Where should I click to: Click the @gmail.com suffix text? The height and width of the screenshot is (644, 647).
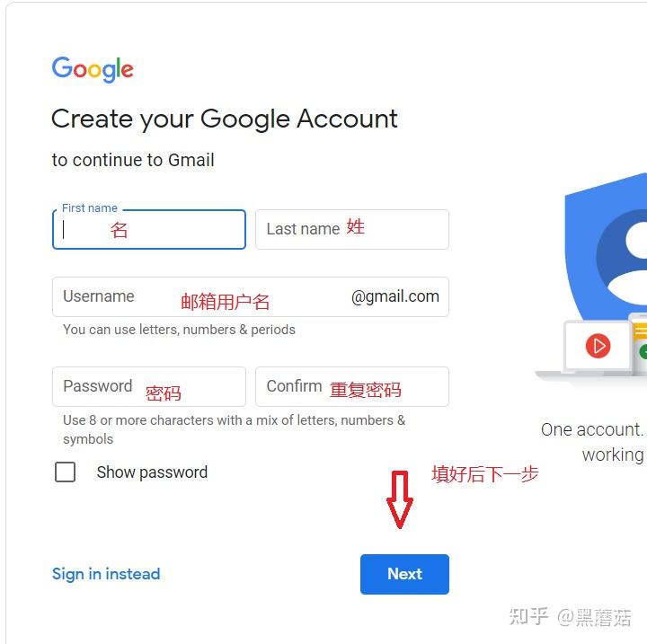(x=394, y=296)
